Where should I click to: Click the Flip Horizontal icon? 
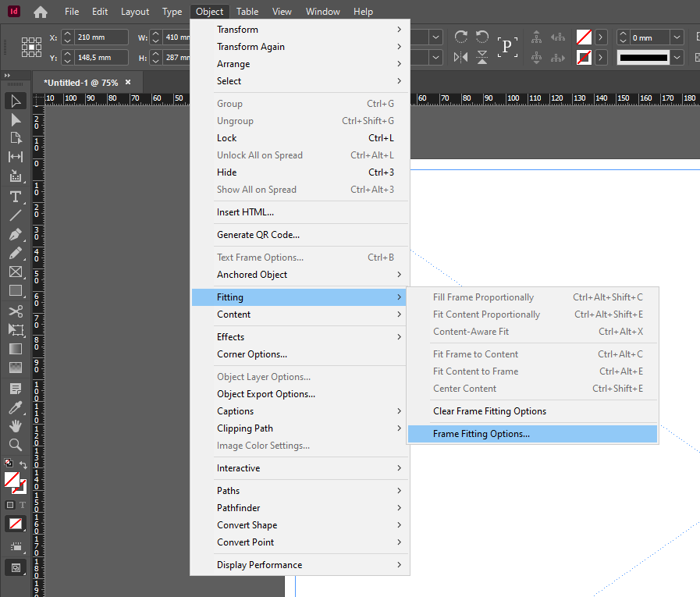(460, 57)
